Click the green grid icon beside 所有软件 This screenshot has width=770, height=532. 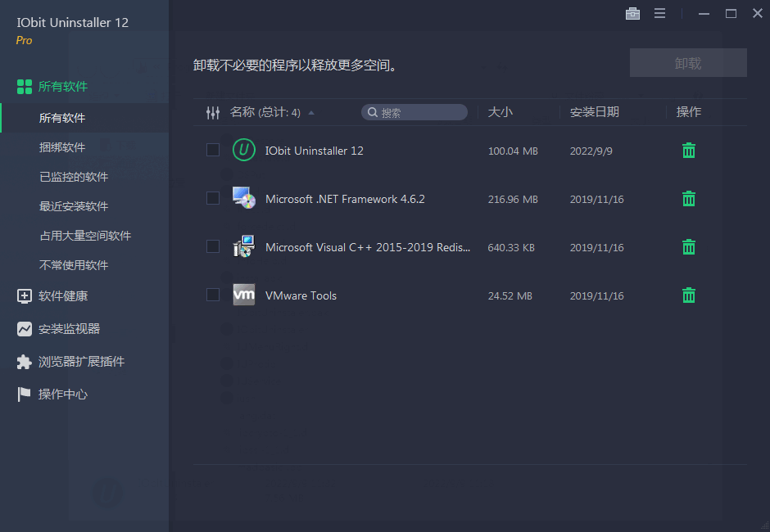24,87
